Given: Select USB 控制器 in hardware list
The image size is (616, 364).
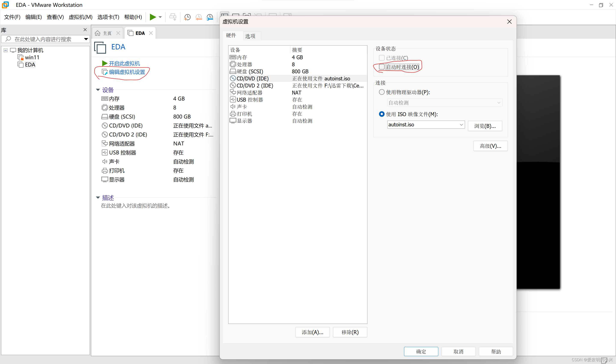Looking at the screenshot, I should (298, 100).
